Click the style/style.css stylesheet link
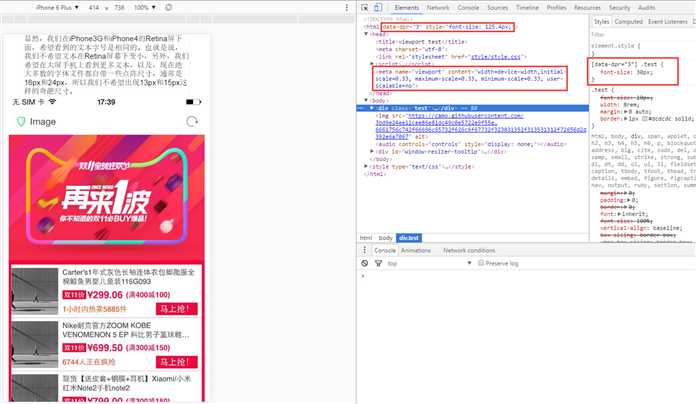 495,57
